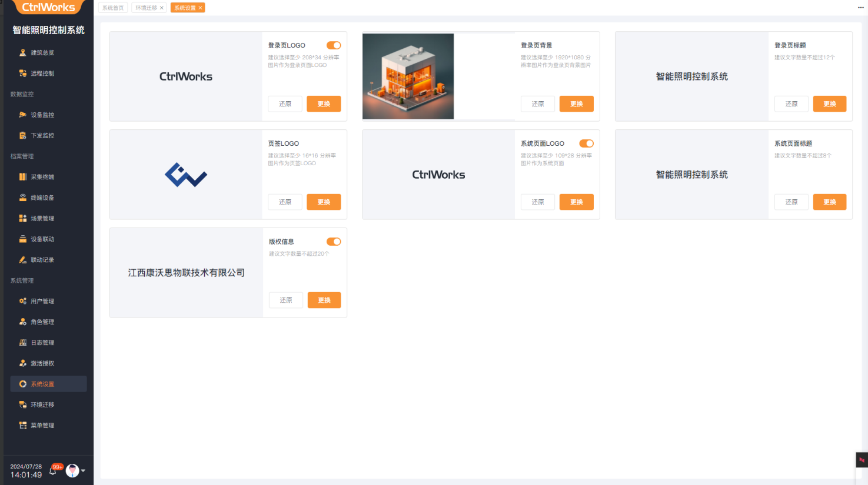Image resolution: width=868 pixels, height=485 pixels.
Task: Click 还原 button for 页签LOGO
Action: pyautogui.click(x=285, y=202)
